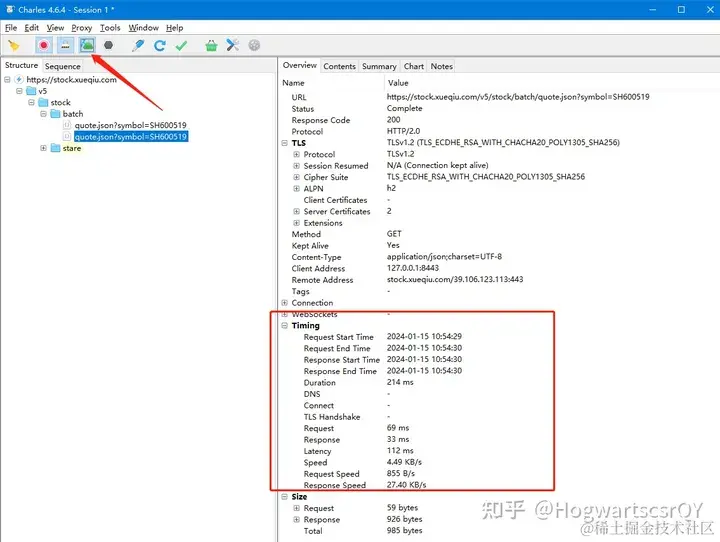Expand the TLS Protocol row
The image size is (720, 542).
point(297,154)
